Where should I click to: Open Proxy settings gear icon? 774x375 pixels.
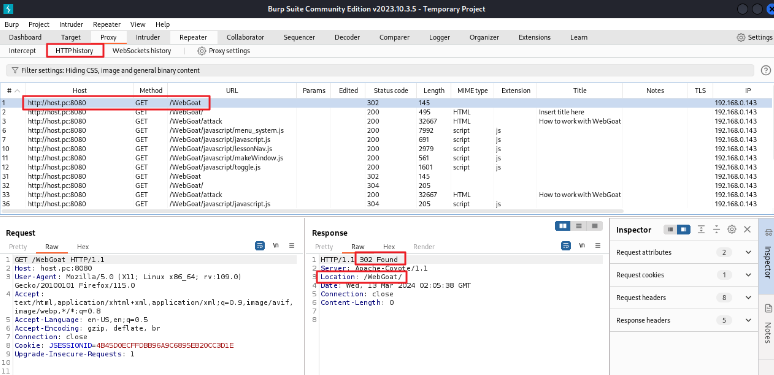click(x=201, y=51)
